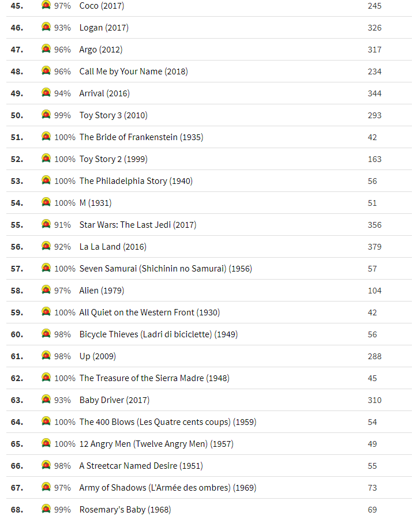
Task: Click the rating icon for Up (2009)
Action: (46, 356)
